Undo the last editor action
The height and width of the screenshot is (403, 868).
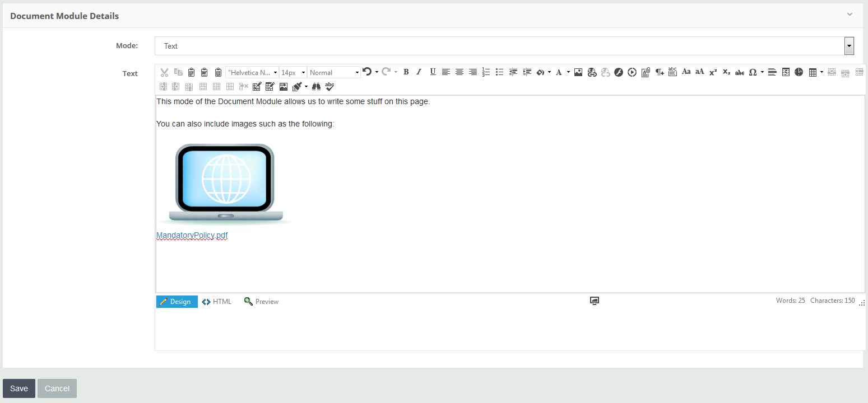point(367,72)
